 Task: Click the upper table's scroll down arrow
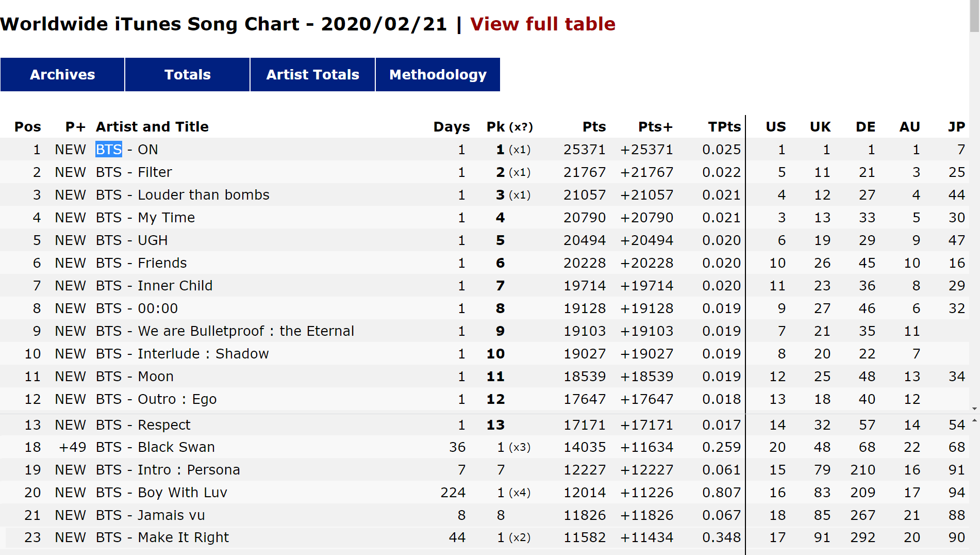click(974, 409)
